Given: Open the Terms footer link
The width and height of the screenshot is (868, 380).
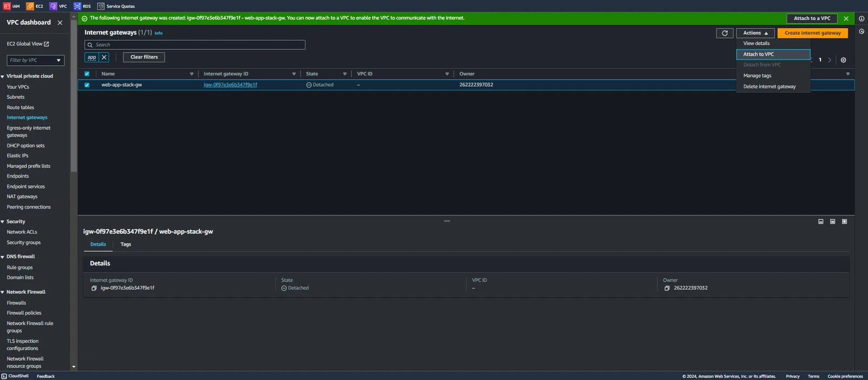Looking at the screenshot, I should pos(813,376).
